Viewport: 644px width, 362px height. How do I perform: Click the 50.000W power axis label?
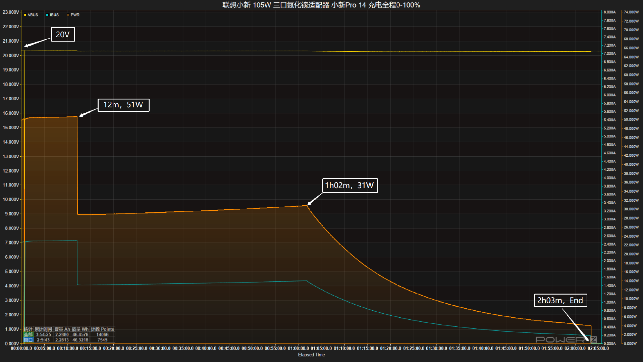(631, 119)
